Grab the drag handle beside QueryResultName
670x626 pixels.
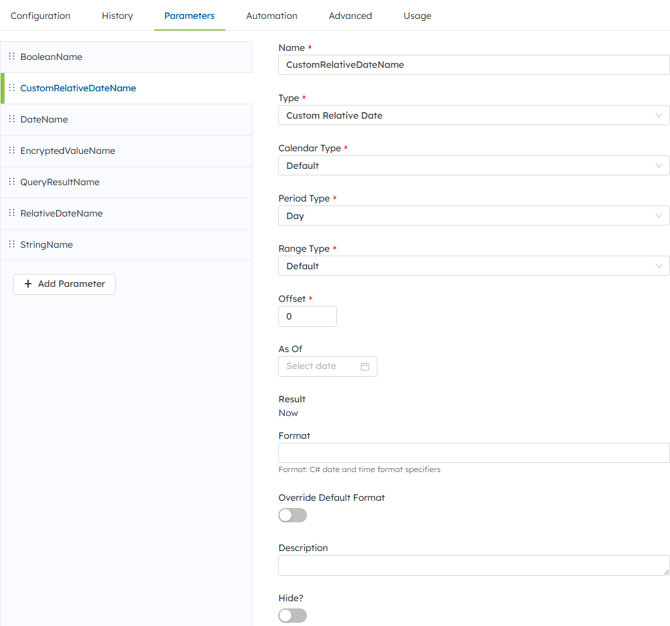pyautogui.click(x=12, y=182)
